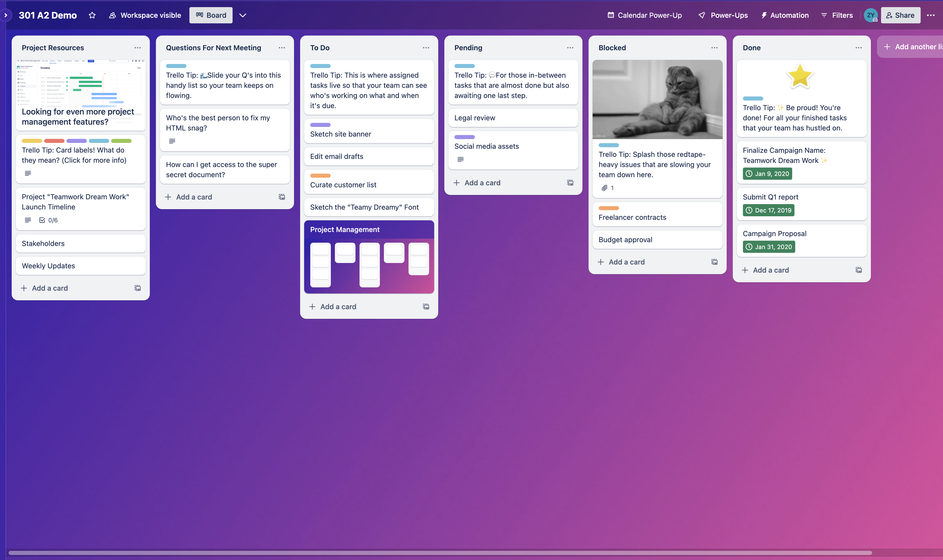Create from template icon in Pending
943x560 pixels.
(x=570, y=183)
